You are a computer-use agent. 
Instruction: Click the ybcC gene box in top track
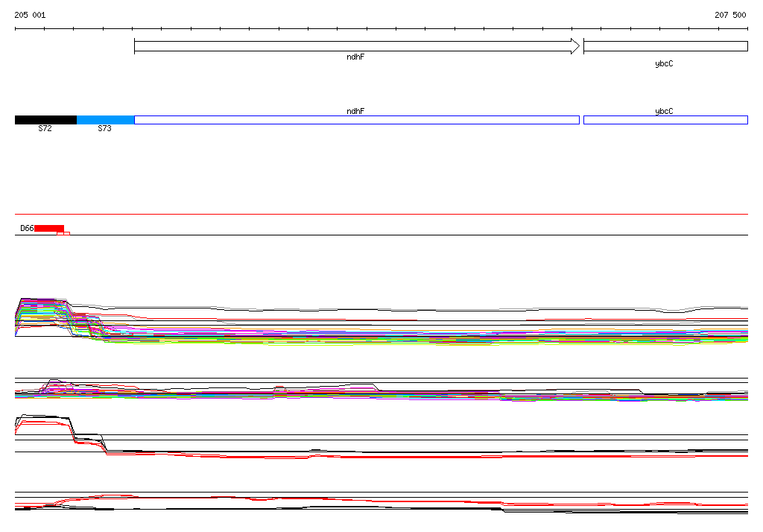(x=665, y=46)
